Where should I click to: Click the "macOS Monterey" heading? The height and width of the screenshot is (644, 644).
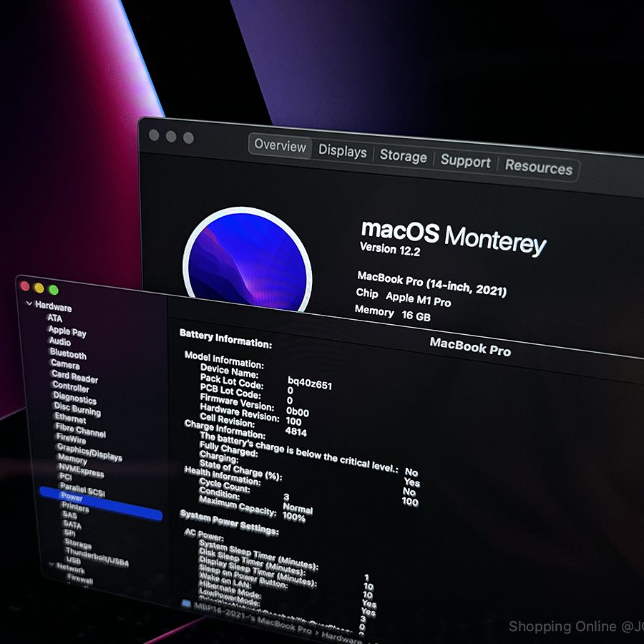click(x=454, y=238)
